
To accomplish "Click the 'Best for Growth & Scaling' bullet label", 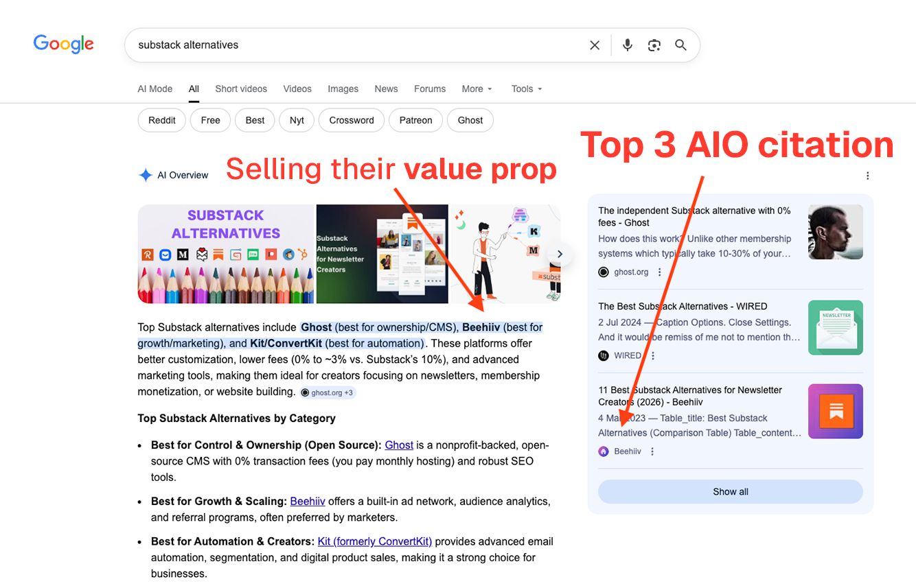I will 219,502.
